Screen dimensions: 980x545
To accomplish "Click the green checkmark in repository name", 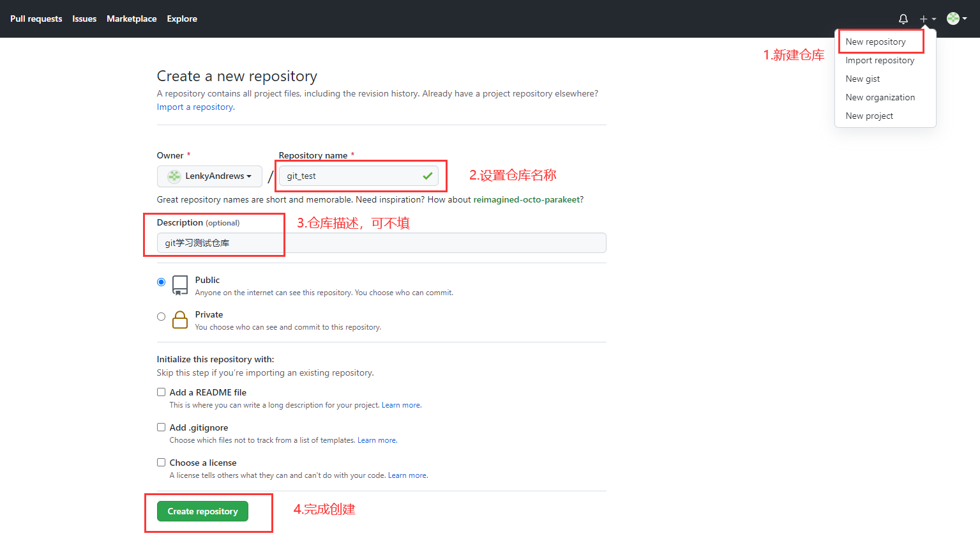I will 428,176.
